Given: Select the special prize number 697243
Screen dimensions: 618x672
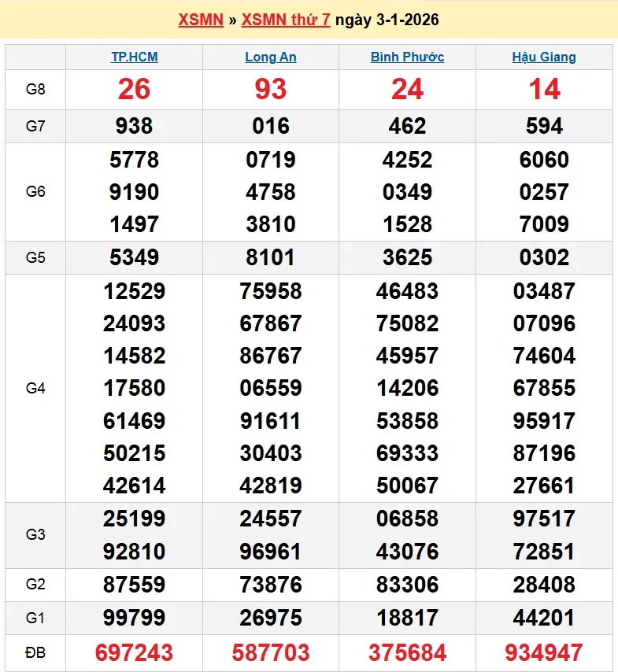Looking at the screenshot, I should pos(134,652).
